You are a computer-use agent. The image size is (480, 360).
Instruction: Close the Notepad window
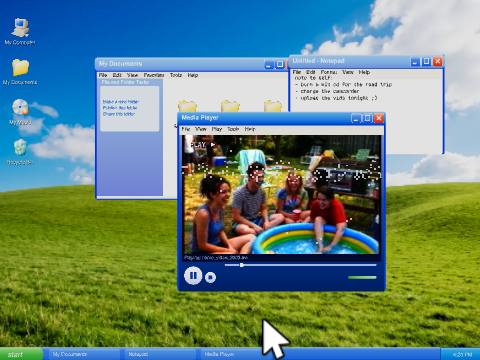click(x=438, y=62)
